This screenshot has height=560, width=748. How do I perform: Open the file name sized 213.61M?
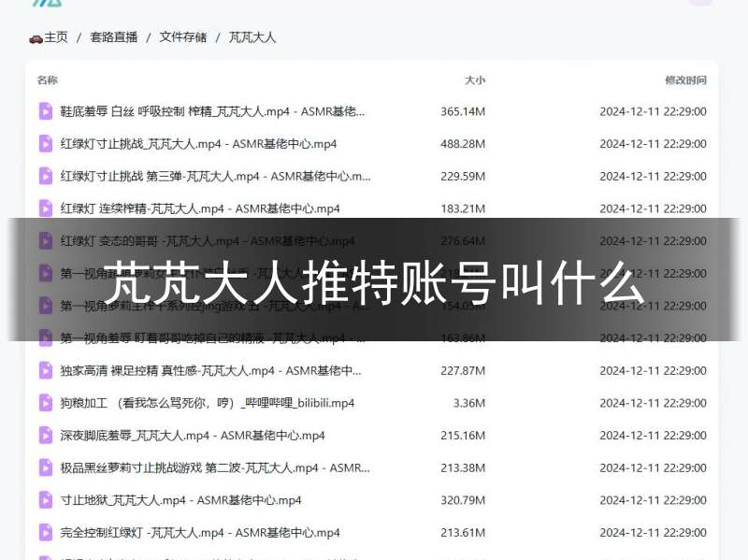pyautogui.click(x=200, y=533)
